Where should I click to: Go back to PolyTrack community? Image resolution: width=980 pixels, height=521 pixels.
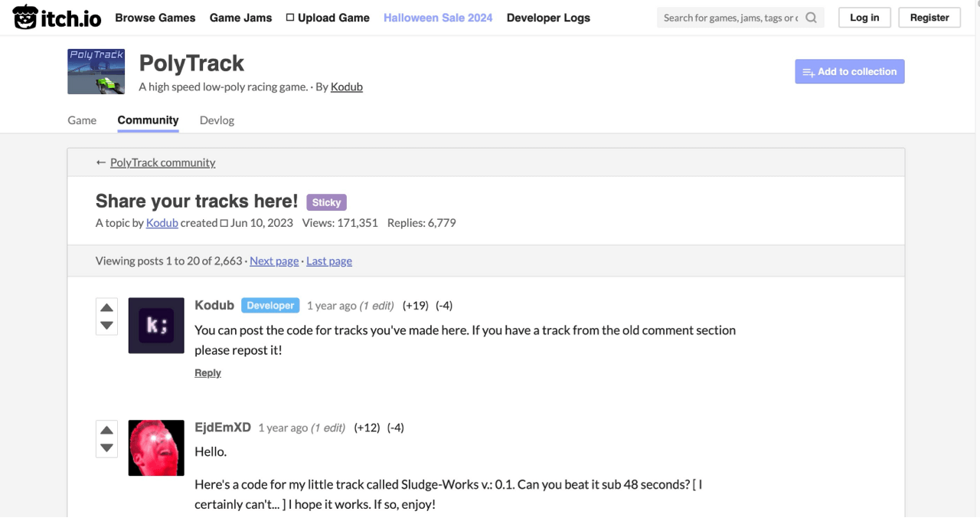click(162, 162)
